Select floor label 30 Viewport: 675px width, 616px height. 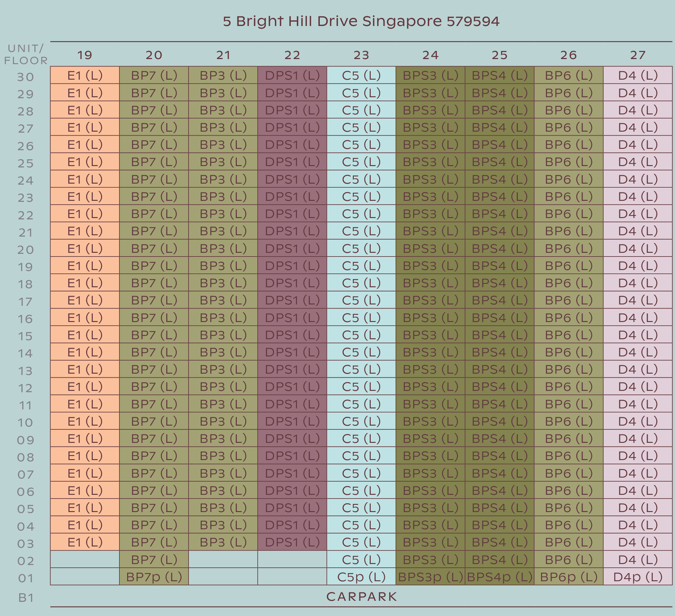(x=26, y=77)
